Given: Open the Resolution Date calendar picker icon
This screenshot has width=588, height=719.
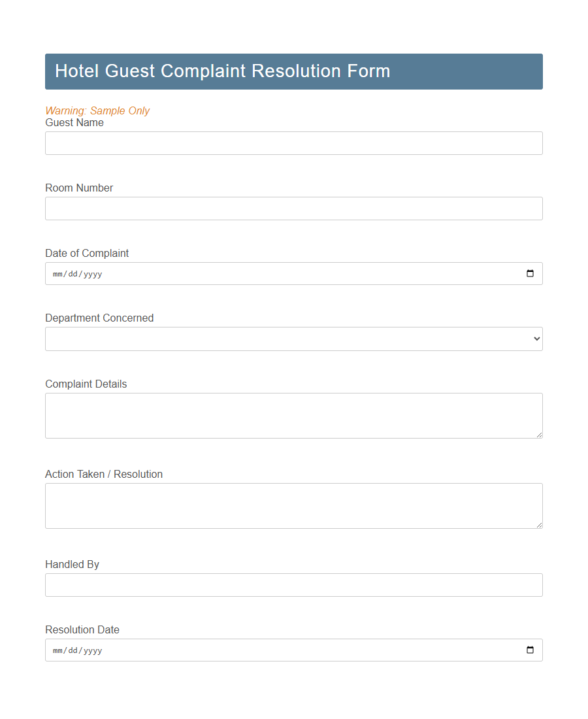Looking at the screenshot, I should pos(529,650).
